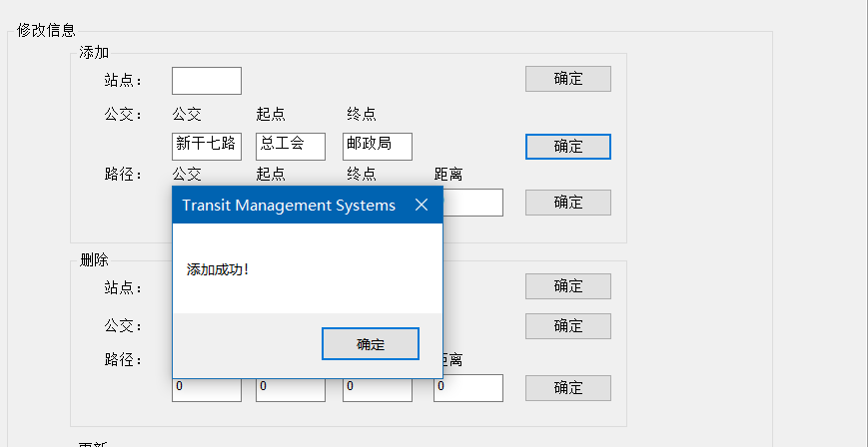Focus the 距离 field in 添加 路径 row
The width and height of the screenshot is (868, 447).
472,203
